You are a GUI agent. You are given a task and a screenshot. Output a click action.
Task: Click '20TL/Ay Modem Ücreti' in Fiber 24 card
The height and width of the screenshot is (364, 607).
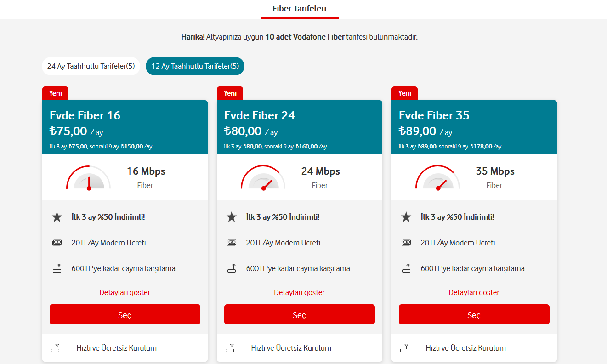tap(284, 243)
